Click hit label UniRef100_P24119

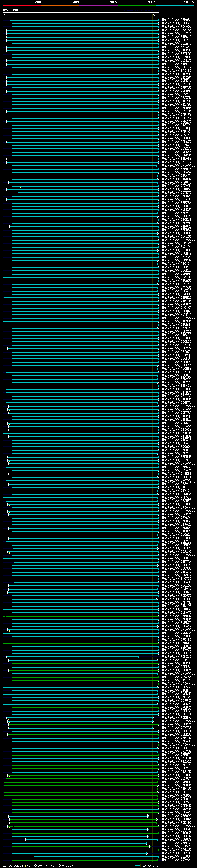click(177, 660)
